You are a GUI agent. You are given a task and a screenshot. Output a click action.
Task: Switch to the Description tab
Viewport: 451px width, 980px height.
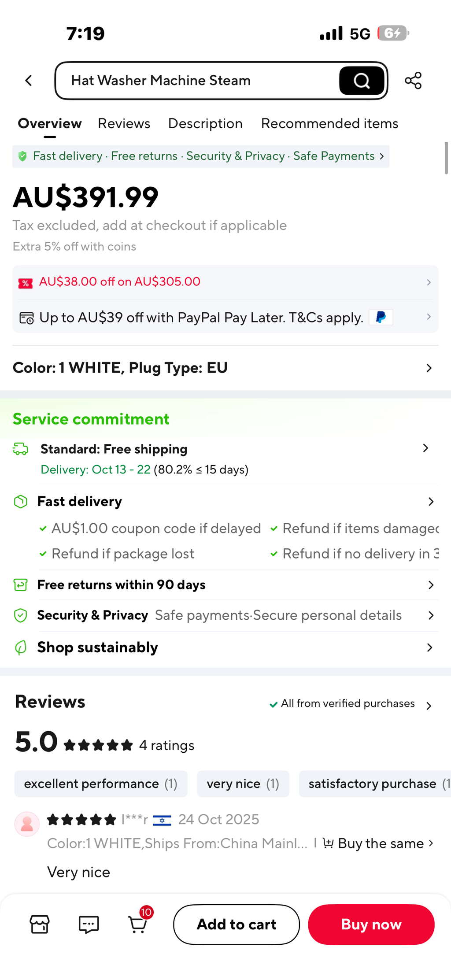click(x=205, y=124)
